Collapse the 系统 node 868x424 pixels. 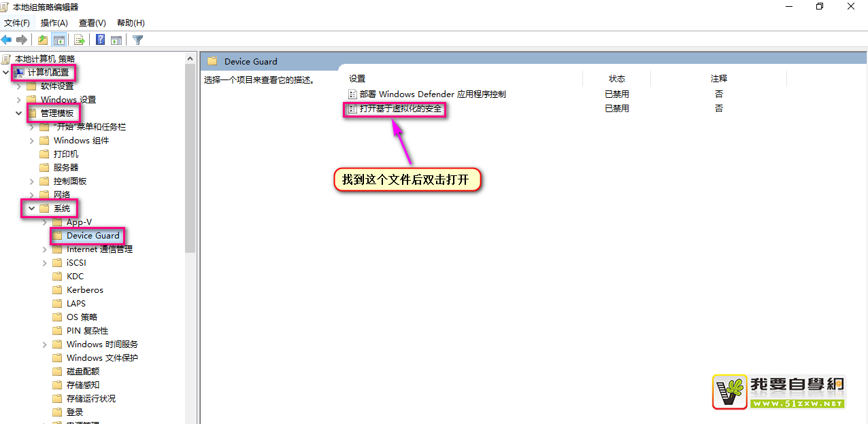32,209
